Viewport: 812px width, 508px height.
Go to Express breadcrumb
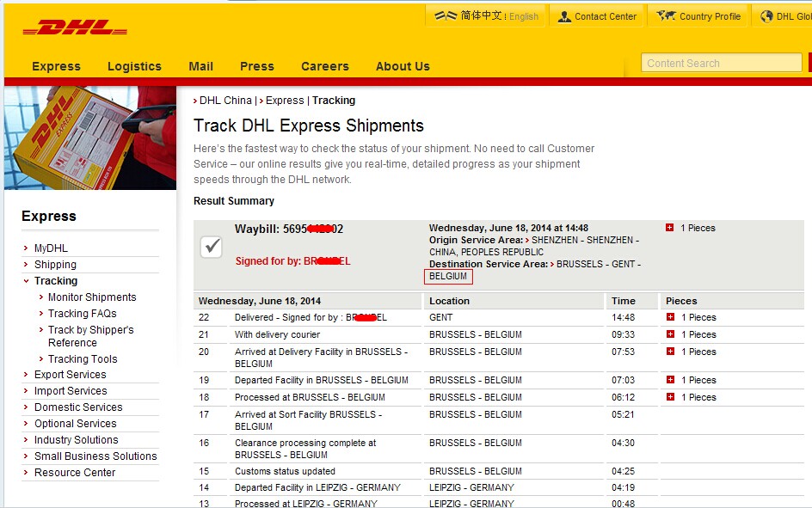285,101
